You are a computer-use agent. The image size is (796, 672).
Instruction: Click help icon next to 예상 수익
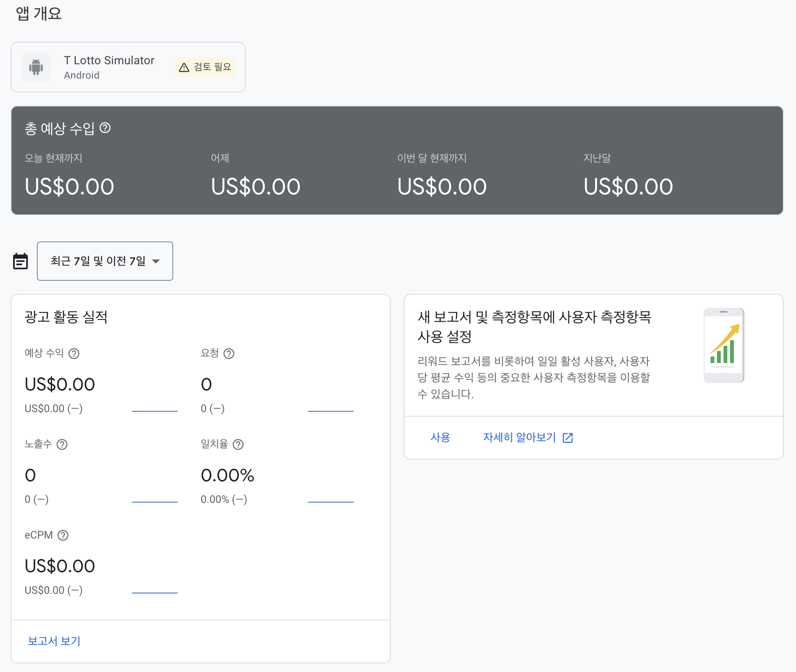coord(74,354)
